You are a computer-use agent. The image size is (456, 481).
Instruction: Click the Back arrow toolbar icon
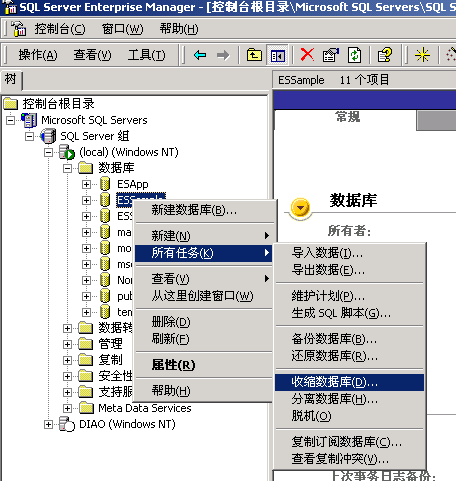click(x=200, y=55)
